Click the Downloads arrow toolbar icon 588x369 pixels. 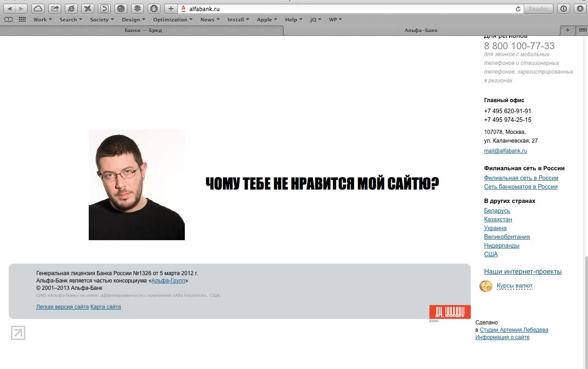(137, 9)
